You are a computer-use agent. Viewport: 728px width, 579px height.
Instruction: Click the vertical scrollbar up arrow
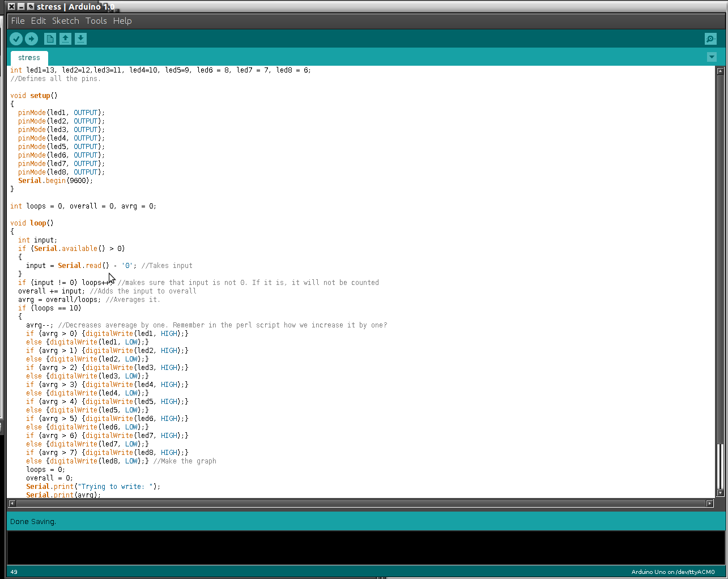click(x=721, y=71)
